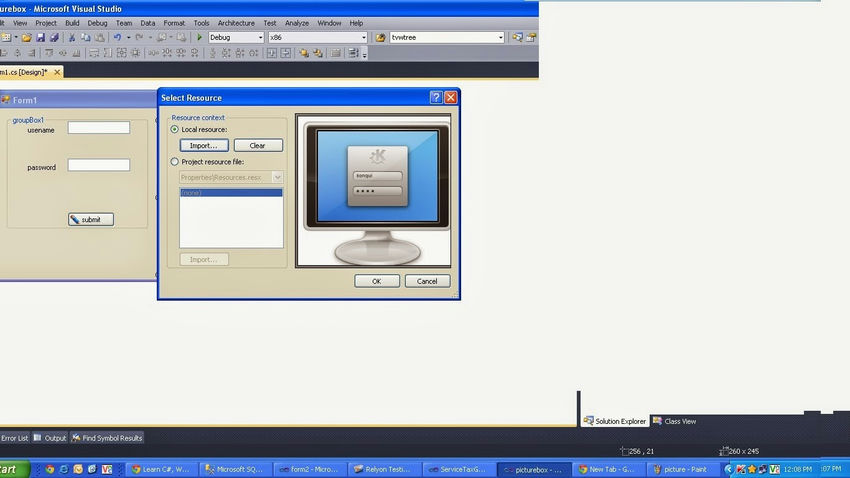The image size is (850, 478).
Task: Switch to the Solution Explorer tab
Action: pyautogui.click(x=615, y=421)
